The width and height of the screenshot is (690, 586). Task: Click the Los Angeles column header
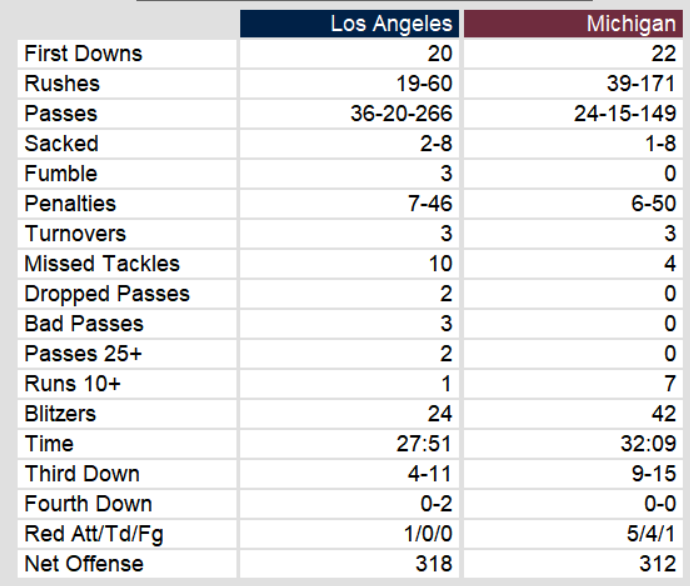pyautogui.click(x=391, y=24)
